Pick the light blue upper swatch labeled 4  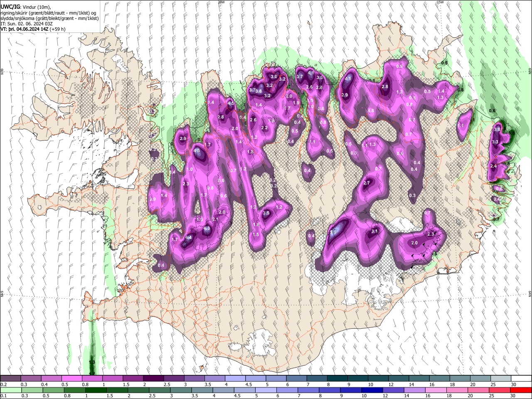tap(234, 379)
